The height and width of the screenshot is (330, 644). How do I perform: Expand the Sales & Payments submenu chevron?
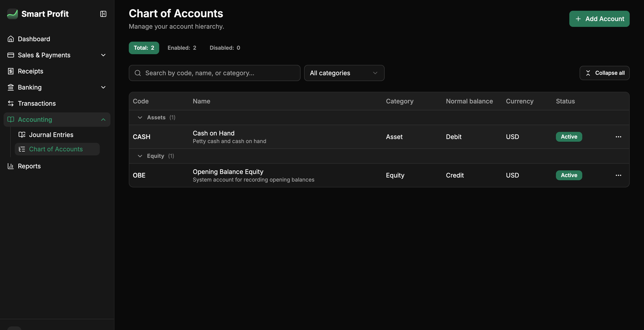(103, 55)
